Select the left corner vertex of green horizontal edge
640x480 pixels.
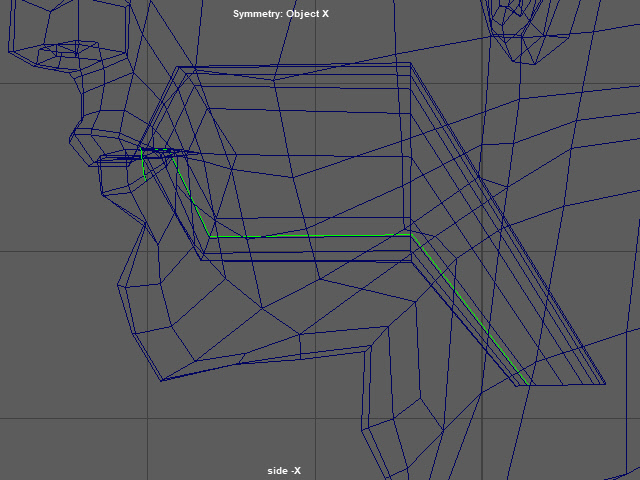click(x=210, y=236)
